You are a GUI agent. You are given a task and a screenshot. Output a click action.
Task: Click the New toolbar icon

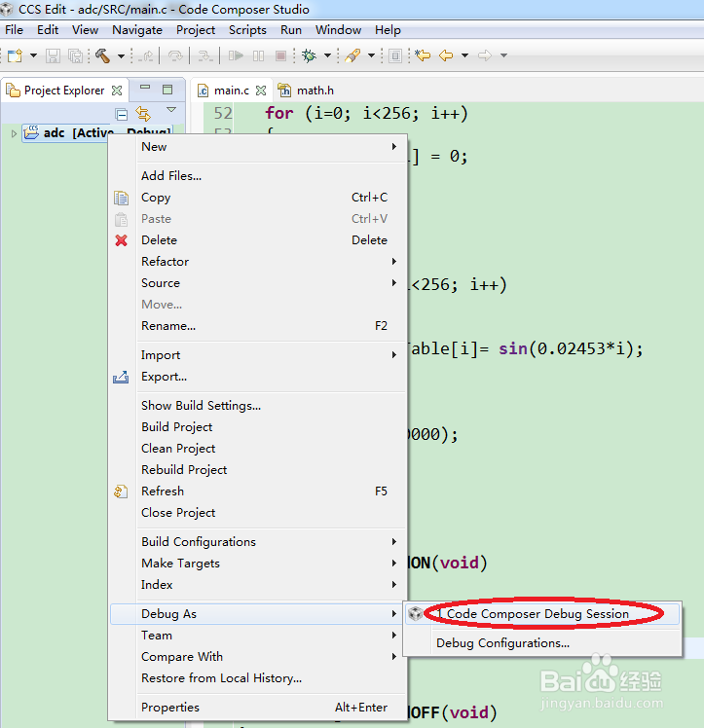15,55
